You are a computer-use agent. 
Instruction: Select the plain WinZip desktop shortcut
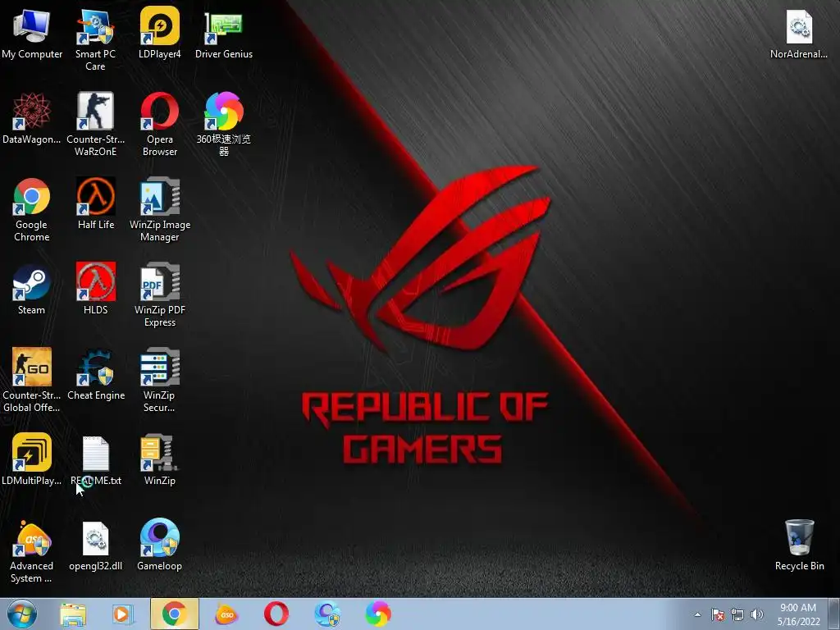[160, 459]
